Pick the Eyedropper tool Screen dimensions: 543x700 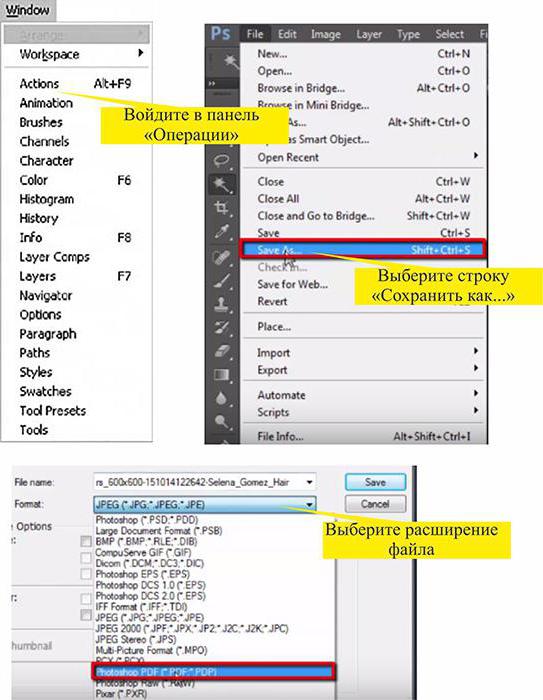click(222, 231)
